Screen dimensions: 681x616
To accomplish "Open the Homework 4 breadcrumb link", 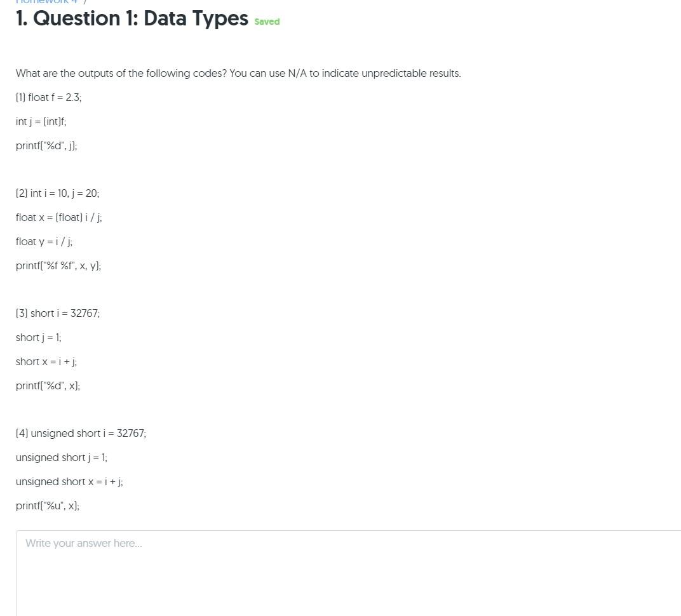I will pos(46,2).
